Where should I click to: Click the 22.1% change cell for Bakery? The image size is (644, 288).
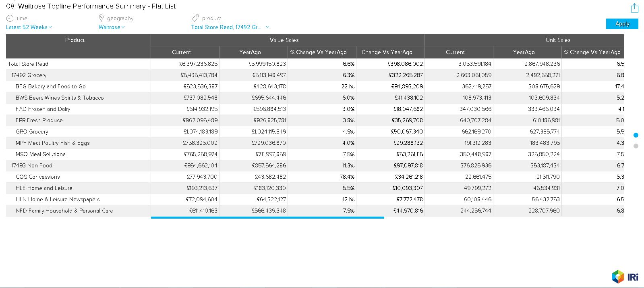point(322,86)
